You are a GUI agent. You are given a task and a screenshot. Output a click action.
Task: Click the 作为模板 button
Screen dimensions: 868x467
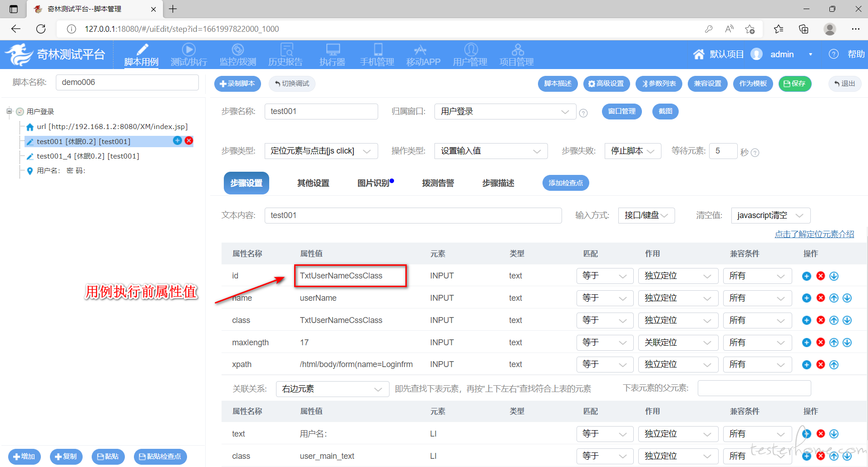click(x=753, y=84)
